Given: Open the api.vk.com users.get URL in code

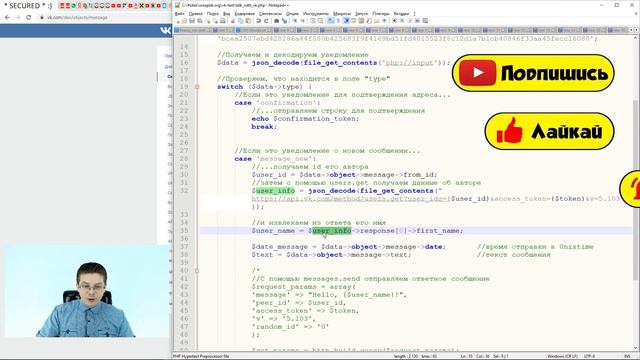Looking at the screenshot, I should coord(435,199).
